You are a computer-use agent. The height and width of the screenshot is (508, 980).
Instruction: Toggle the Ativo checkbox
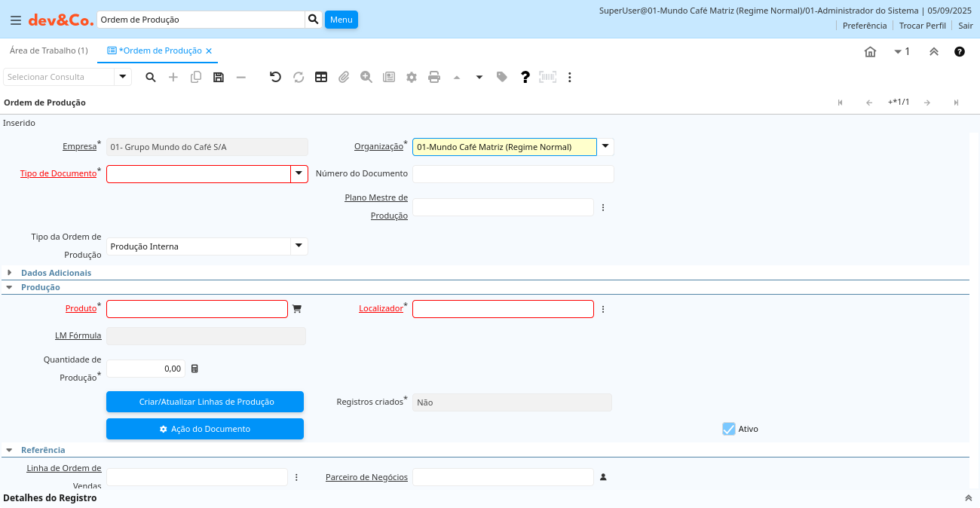click(x=728, y=429)
